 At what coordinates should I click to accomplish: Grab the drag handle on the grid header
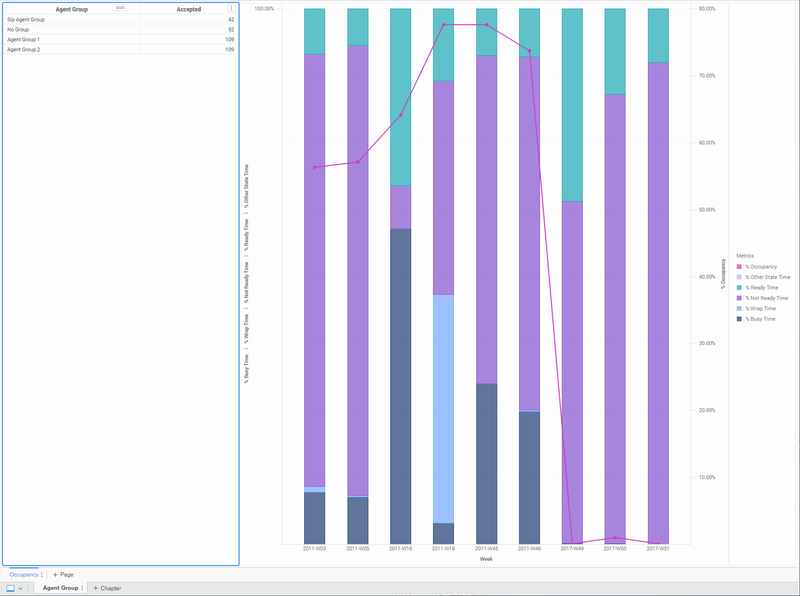coord(120,7)
